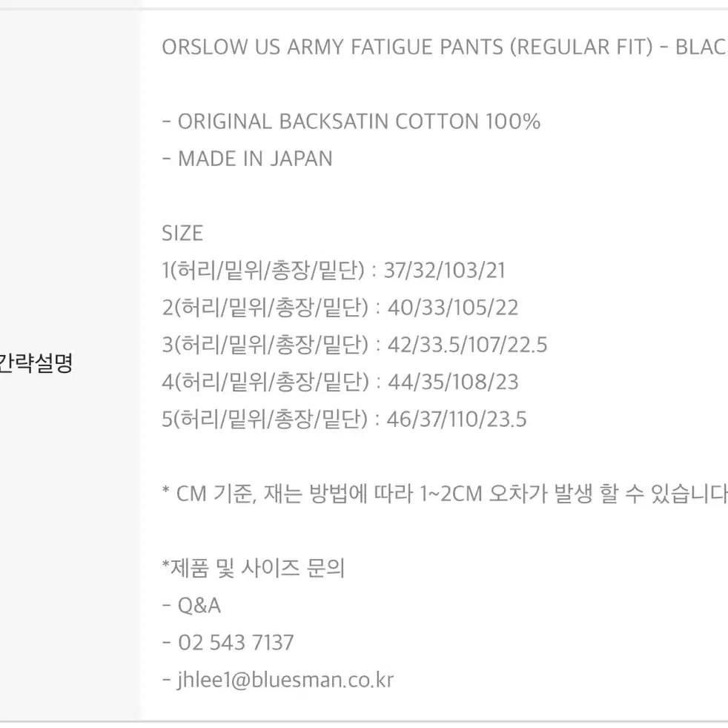
Task: Click the 간략설명 label on the left
Action: pos(36,363)
